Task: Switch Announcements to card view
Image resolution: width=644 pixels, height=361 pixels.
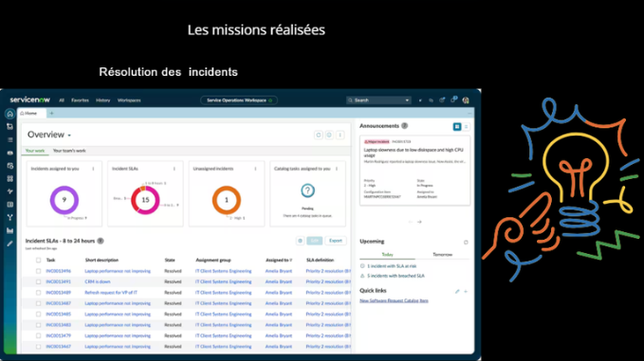Action: [457, 127]
